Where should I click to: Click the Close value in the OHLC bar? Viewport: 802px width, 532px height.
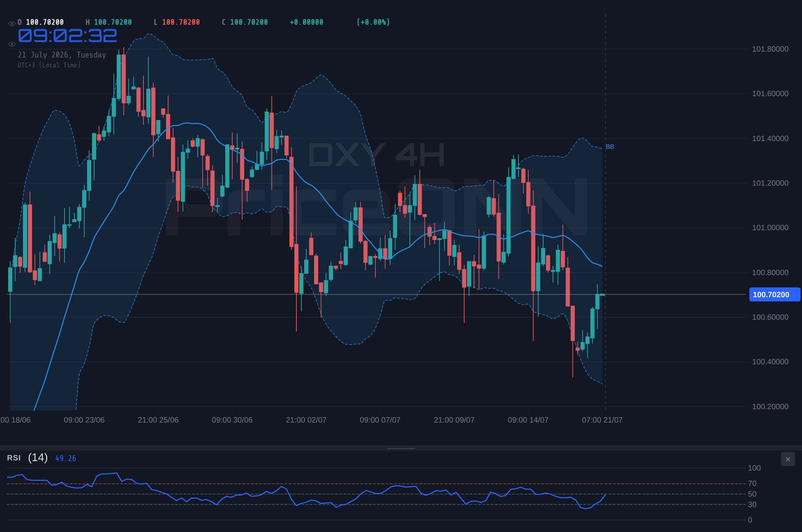click(249, 22)
